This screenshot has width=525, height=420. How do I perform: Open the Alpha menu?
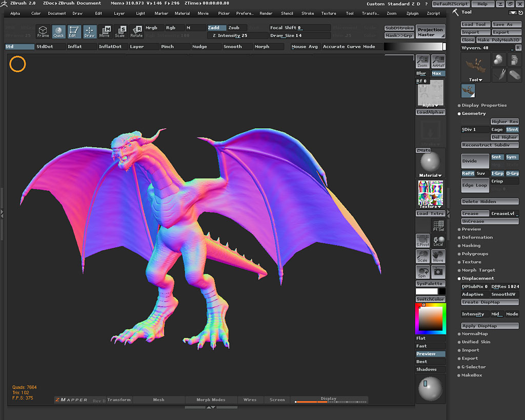[x=15, y=13]
